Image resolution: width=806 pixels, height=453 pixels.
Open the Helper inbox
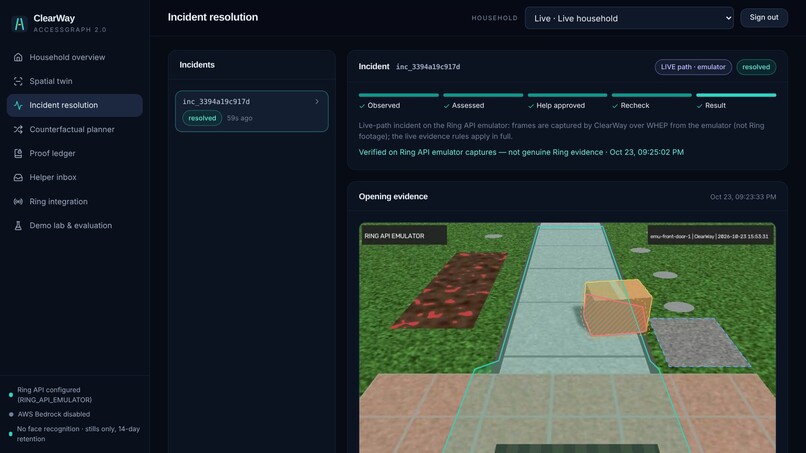pos(75,177)
